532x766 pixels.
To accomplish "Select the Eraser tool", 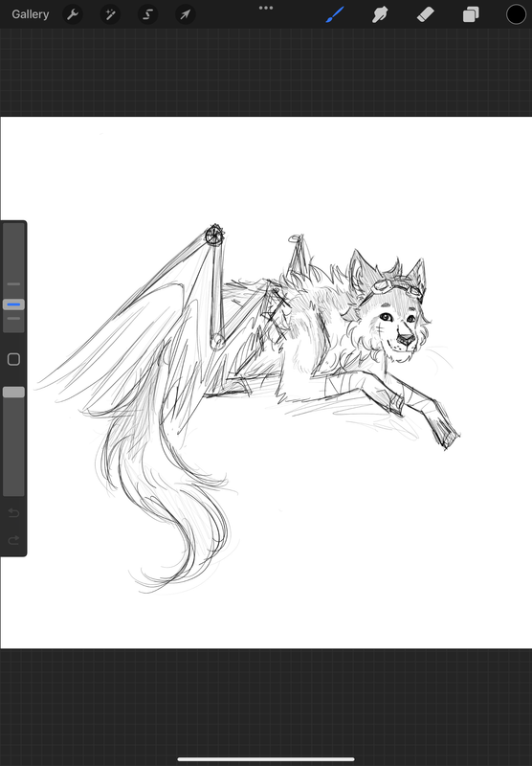I will pyautogui.click(x=425, y=14).
